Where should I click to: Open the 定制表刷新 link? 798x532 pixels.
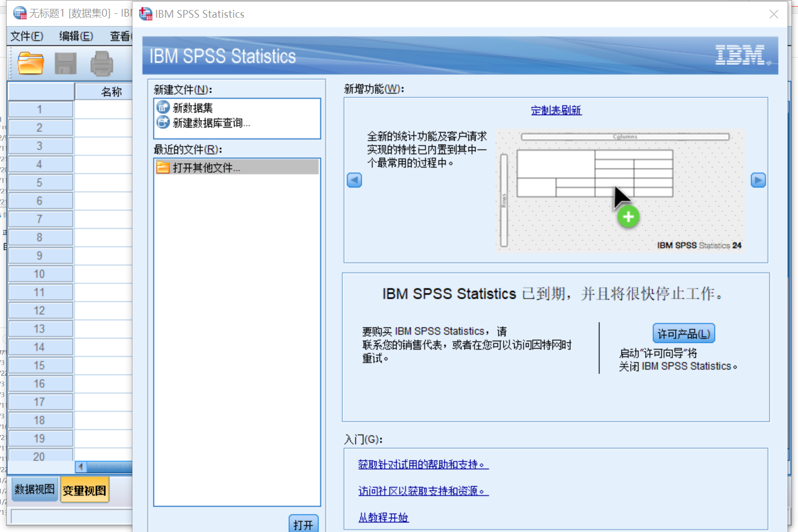tap(556, 110)
